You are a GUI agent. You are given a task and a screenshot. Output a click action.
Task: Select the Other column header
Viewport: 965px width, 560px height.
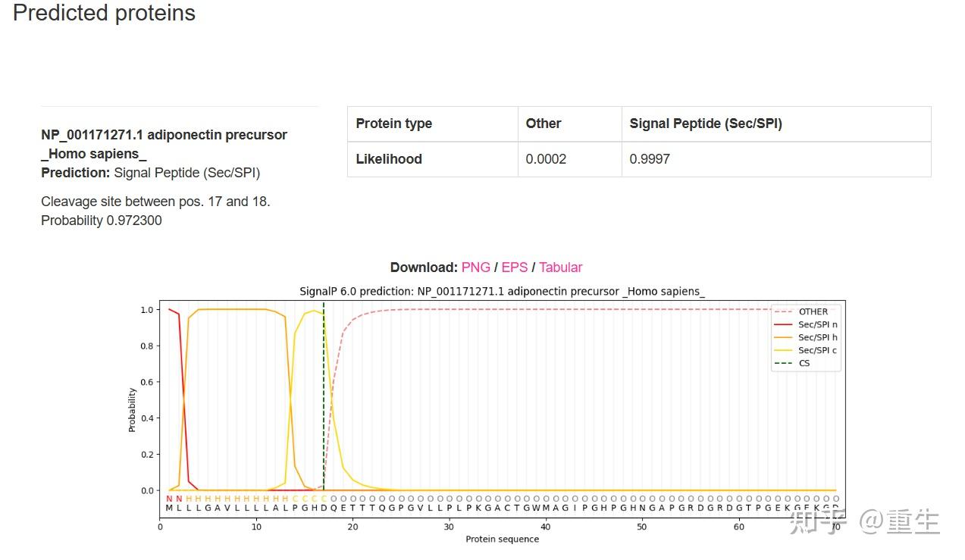544,124
